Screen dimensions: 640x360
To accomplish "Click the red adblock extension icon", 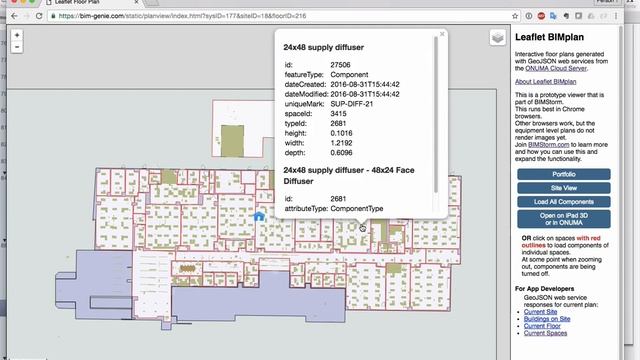I will point(541,16).
